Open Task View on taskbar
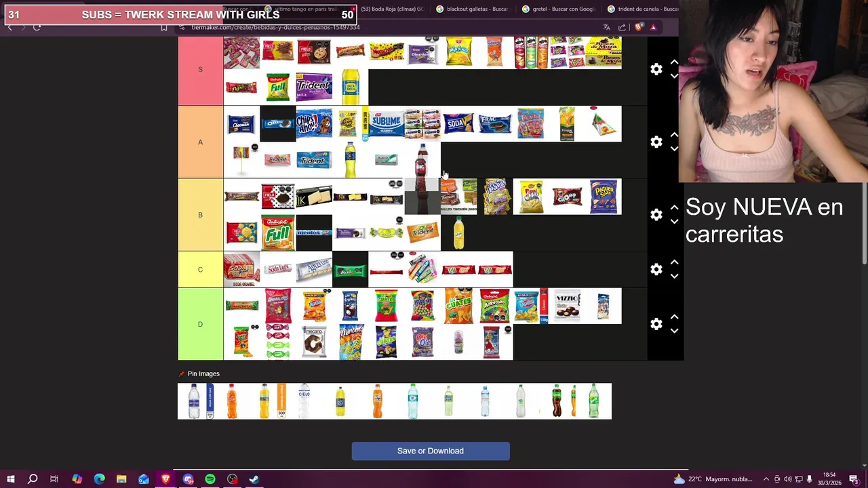The image size is (868, 488). point(54,479)
